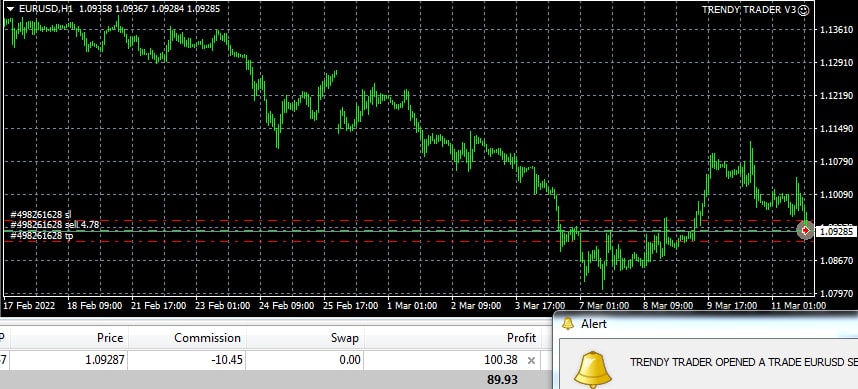Select the take profit line label #498261628 tp

coord(42,235)
